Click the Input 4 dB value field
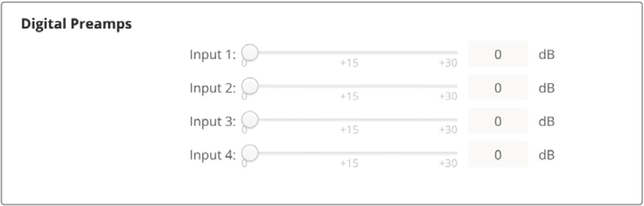 coord(497,154)
